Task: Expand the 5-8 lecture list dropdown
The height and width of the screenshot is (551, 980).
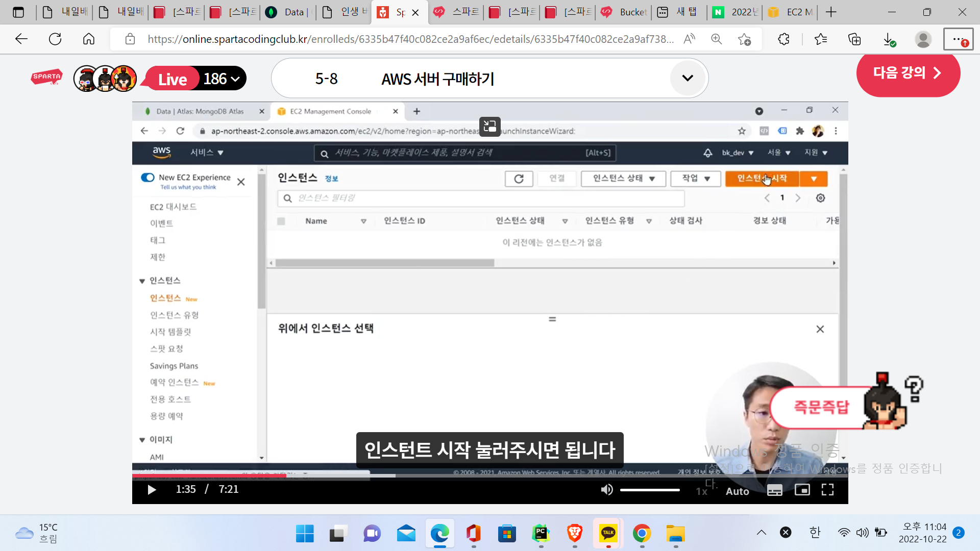Action: [688, 78]
